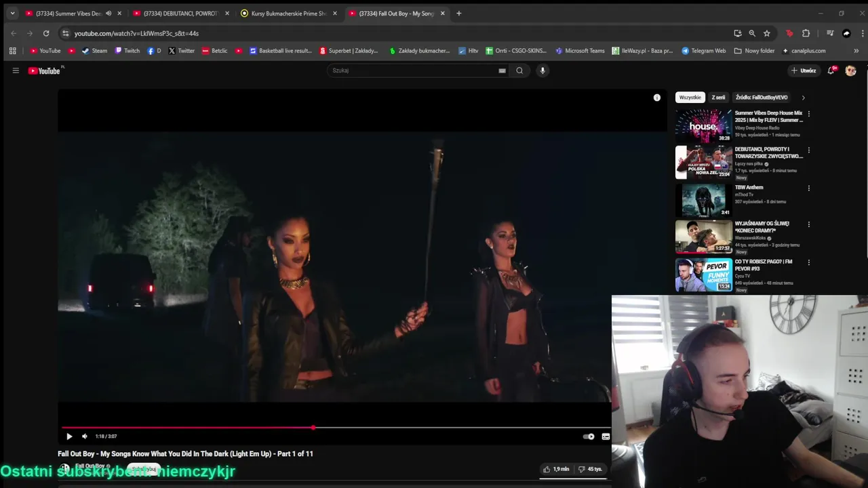The height and width of the screenshot is (488, 868).
Task: Start voice search with the microphone
Action: (x=542, y=70)
